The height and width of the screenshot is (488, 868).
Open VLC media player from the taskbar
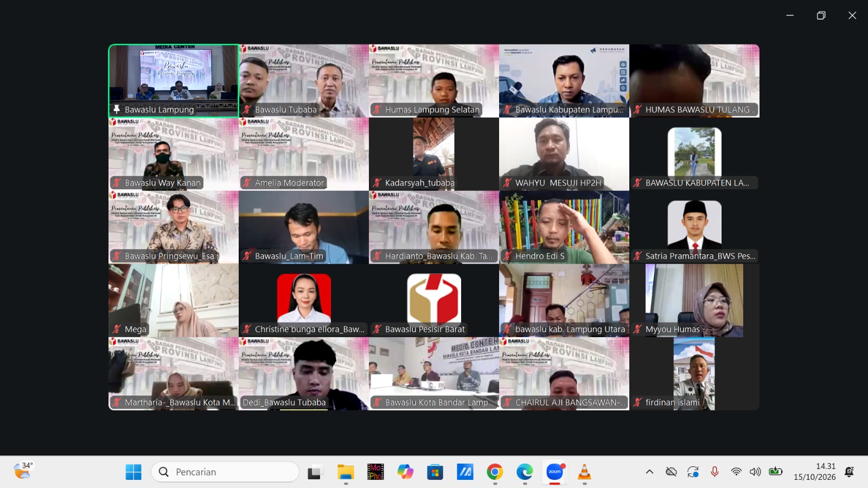point(584,472)
